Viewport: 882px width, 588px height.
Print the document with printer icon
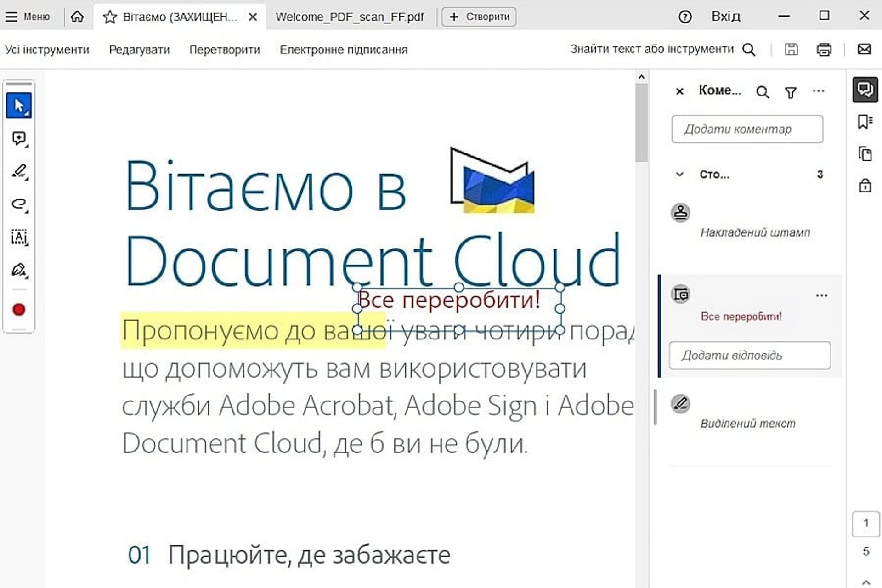[x=824, y=49]
